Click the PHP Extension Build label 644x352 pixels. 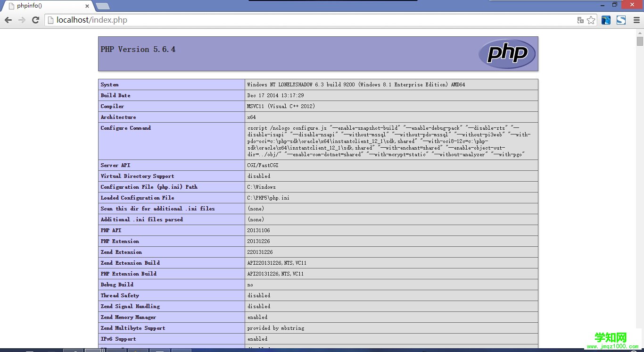pyautogui.click(x=129, y=274)
